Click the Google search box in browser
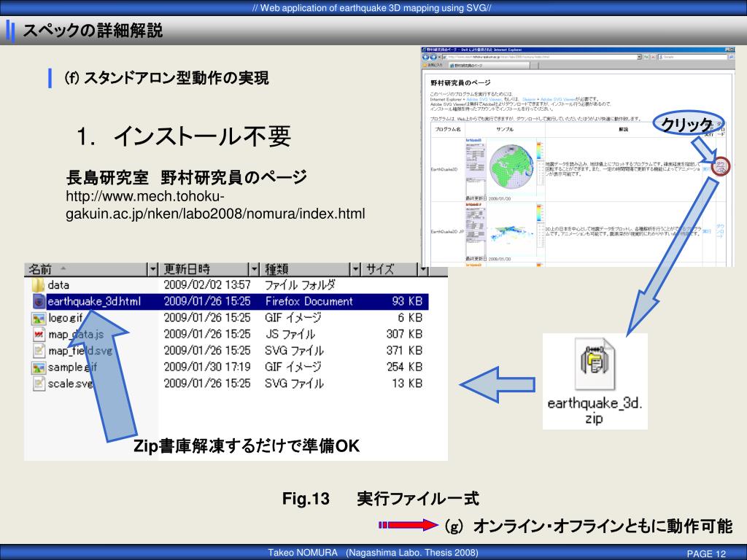747x560 pixels. coord(692,57)
